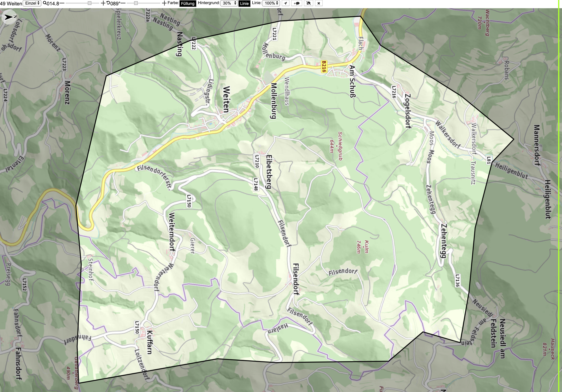Screen dimensions: 562x392
Task: Open the Einzel mode dropdown
Action: coord(32,3)
